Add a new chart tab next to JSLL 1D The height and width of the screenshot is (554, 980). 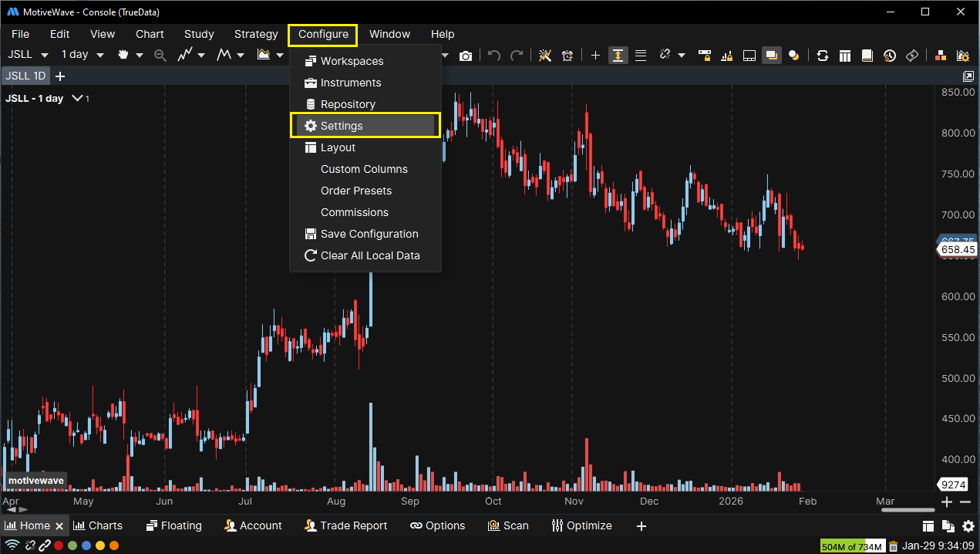[x=60, y=76]
